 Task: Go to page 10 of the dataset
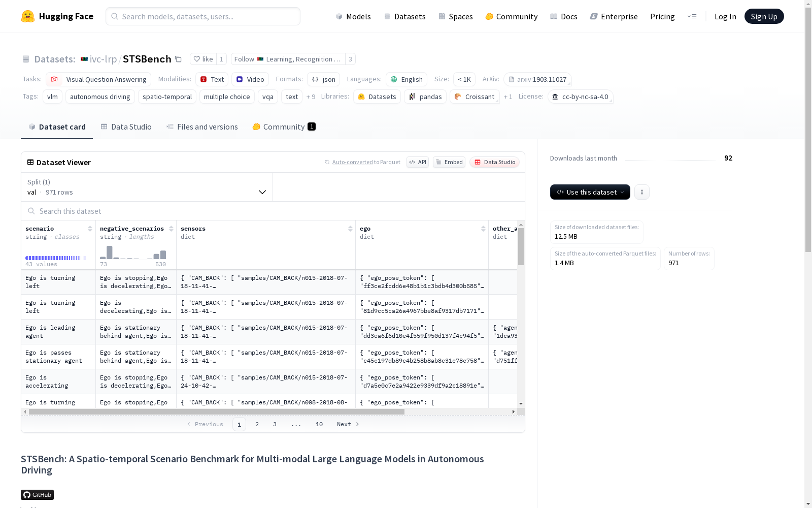(x=319, y=424)
